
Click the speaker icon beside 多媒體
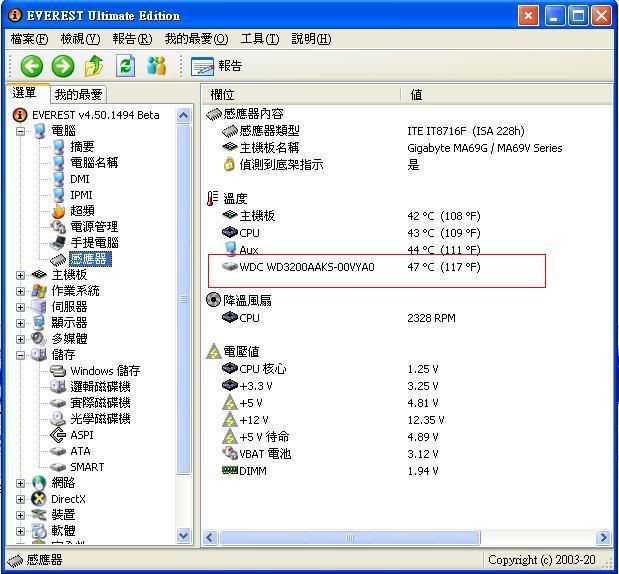coord(39,339)
